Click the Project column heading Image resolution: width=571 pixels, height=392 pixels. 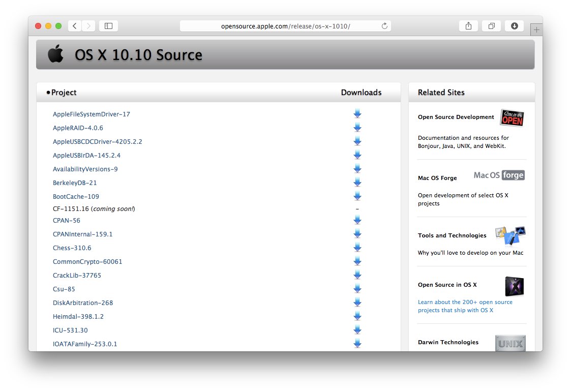(x=64, y=93)
